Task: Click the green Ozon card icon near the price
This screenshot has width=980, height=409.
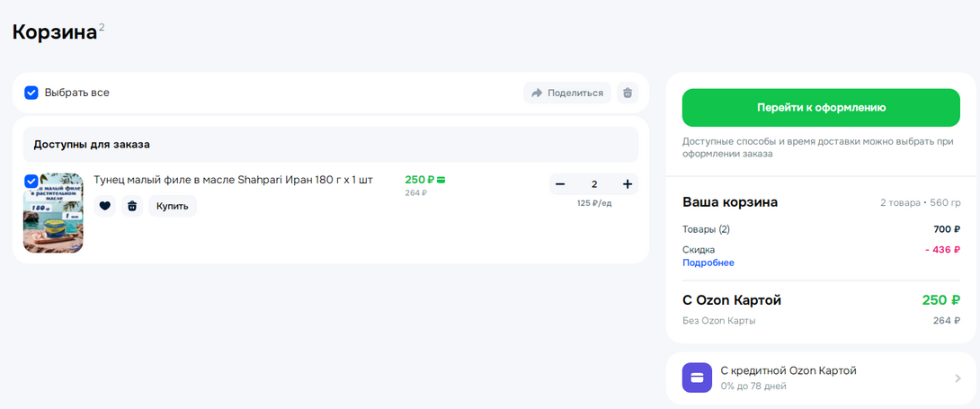Action: tap(441, 180)
